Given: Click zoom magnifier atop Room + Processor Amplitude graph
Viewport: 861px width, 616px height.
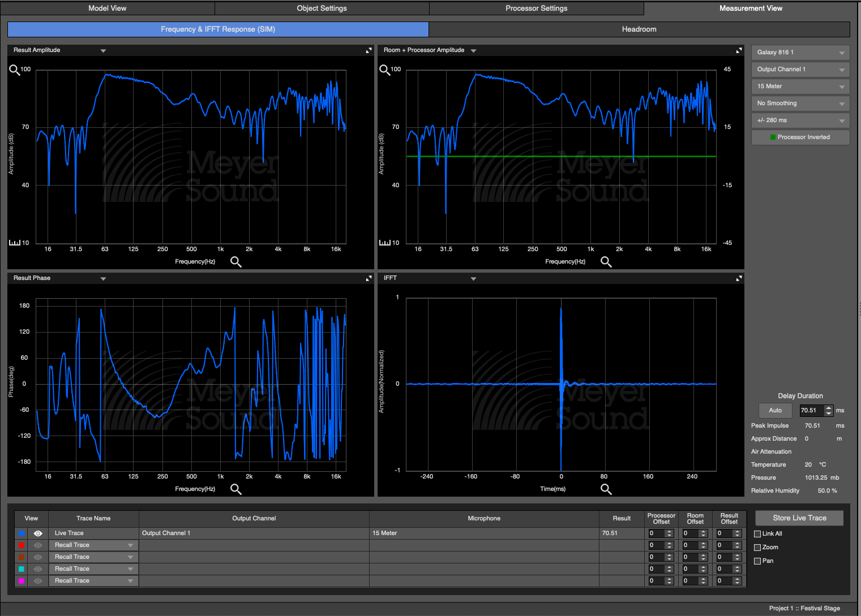Looking at the screenshot, I should click(384, 70).
